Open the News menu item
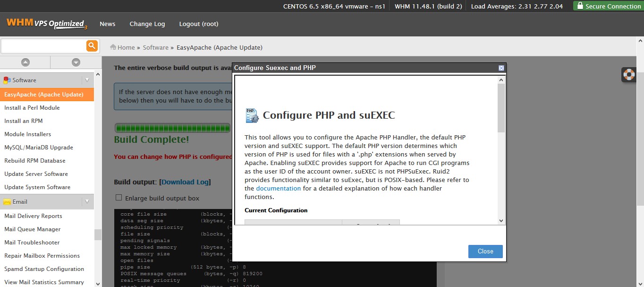 click(x=107, y=24)
